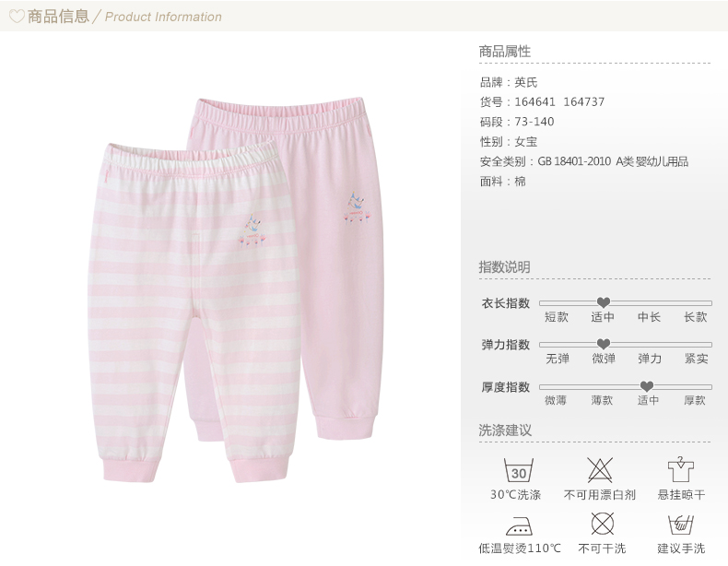Click the low-temperature iron icon
728x566 pixels.
(x=519, y=526)
